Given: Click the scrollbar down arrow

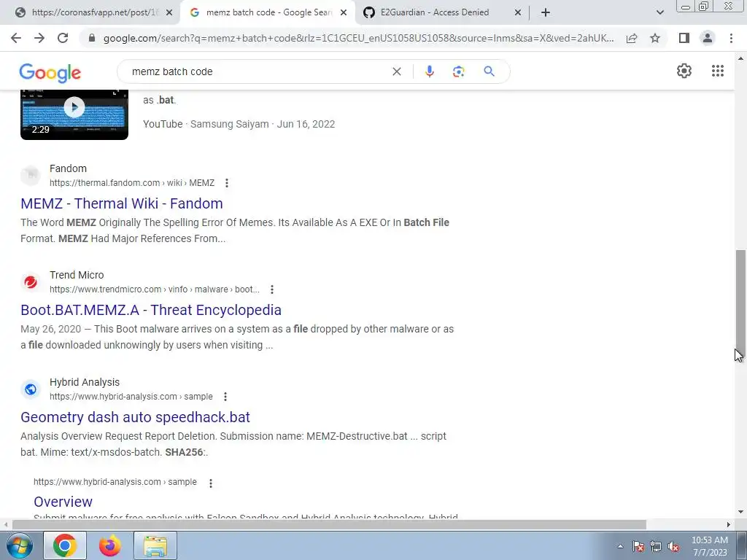Looking at the screenshot, I should 740,513.
